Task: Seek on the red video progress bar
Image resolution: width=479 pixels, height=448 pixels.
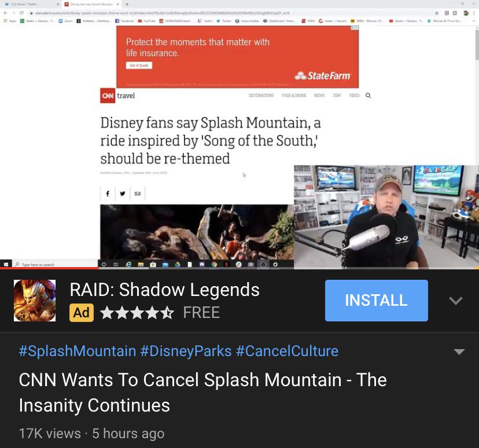Action: click(x=239, y=268)
